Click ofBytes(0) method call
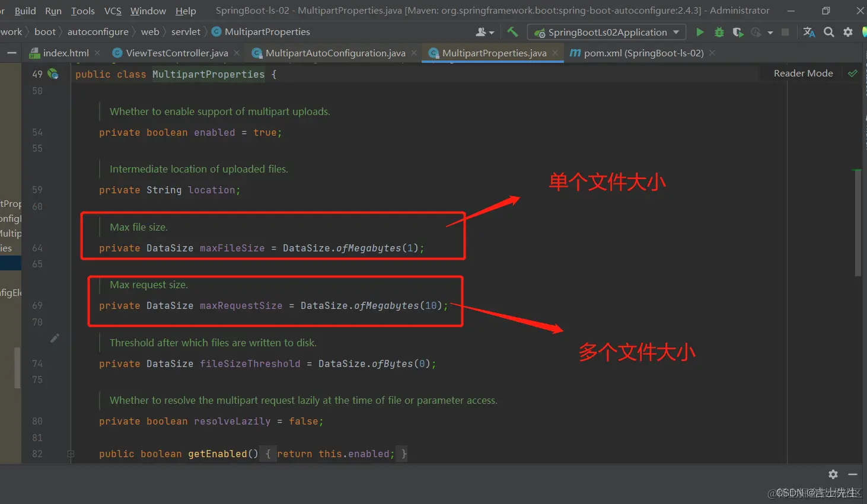 [401, 363]
